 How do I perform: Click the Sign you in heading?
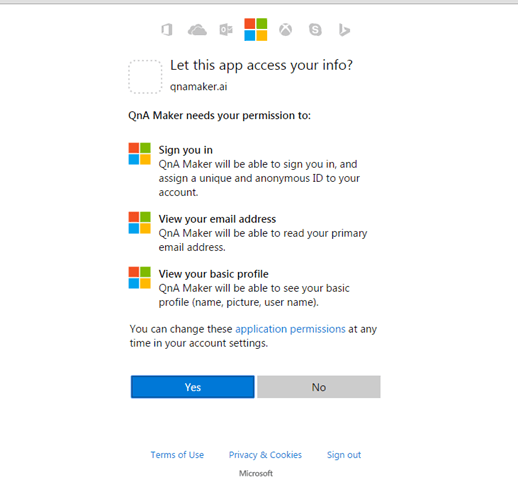coord(186,150)
